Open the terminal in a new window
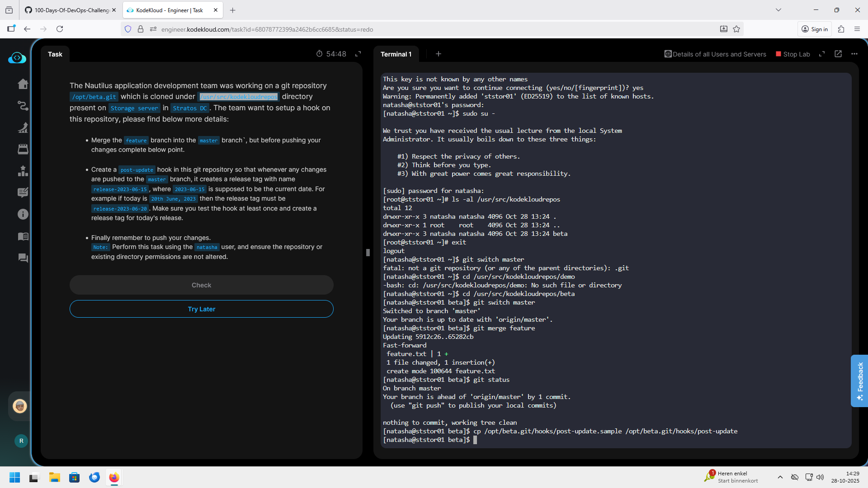This screenshot has height=488, width=868. coord(838,54)
